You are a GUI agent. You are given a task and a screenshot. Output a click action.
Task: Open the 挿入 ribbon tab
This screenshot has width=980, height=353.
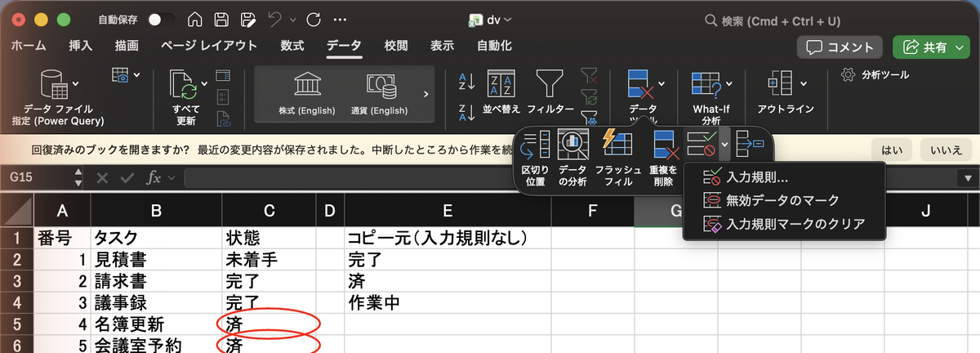(x=81, y=46)
